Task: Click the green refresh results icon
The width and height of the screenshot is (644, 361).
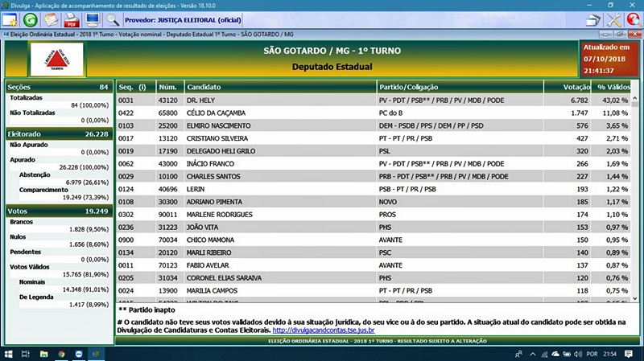Action: click(31, 19)
